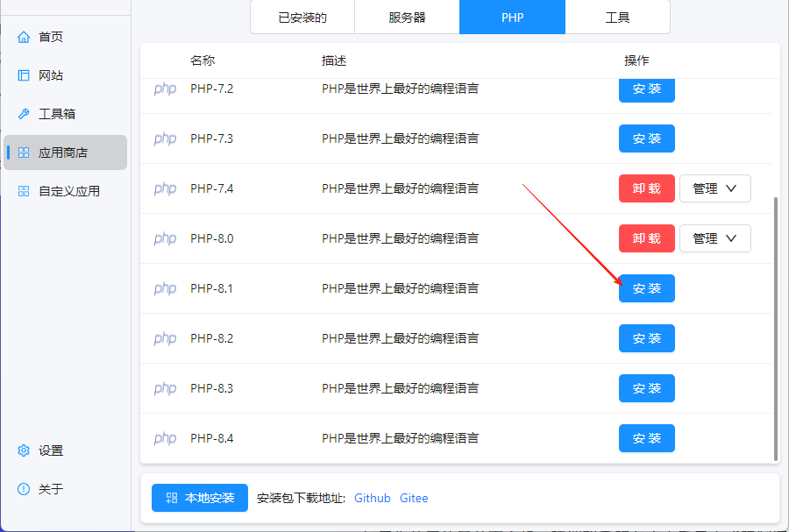Image resolution: width=789 pixels, height=532 pixels.
Task: Click the PHP-8.1 name text
Action: pyautogui.click(x=212, y=288)
